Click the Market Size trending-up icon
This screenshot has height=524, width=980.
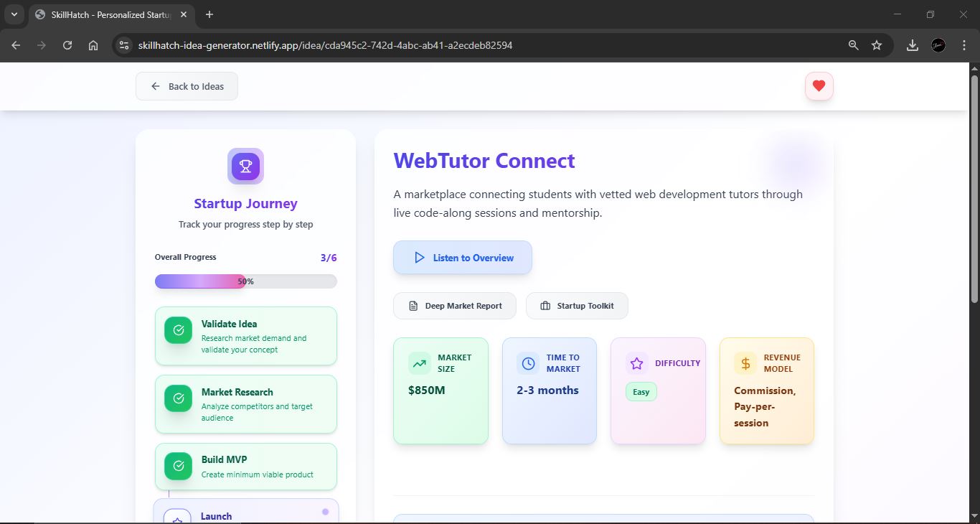(419, 363)
